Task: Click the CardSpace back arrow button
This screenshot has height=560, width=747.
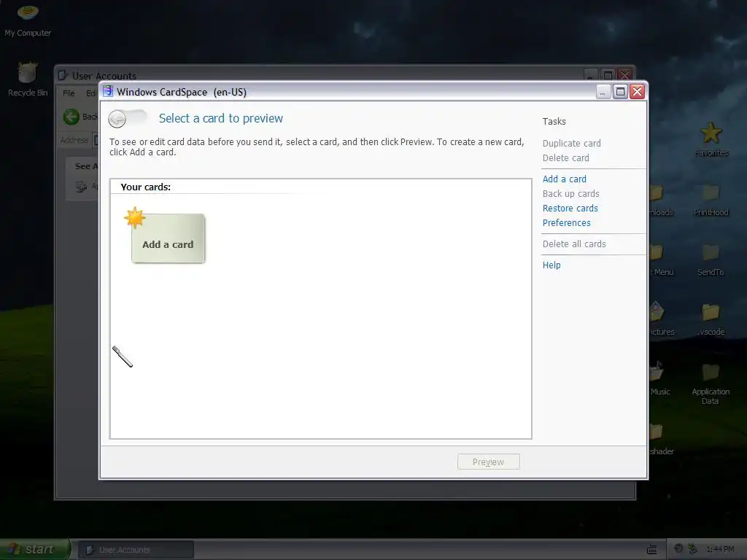Action: click(117, 119)
